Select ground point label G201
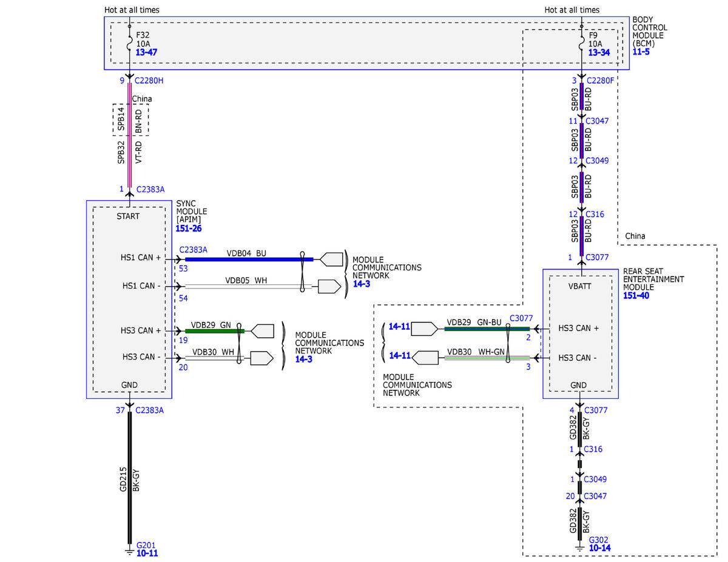Screen dimensions: 728x562 (147, 545)
